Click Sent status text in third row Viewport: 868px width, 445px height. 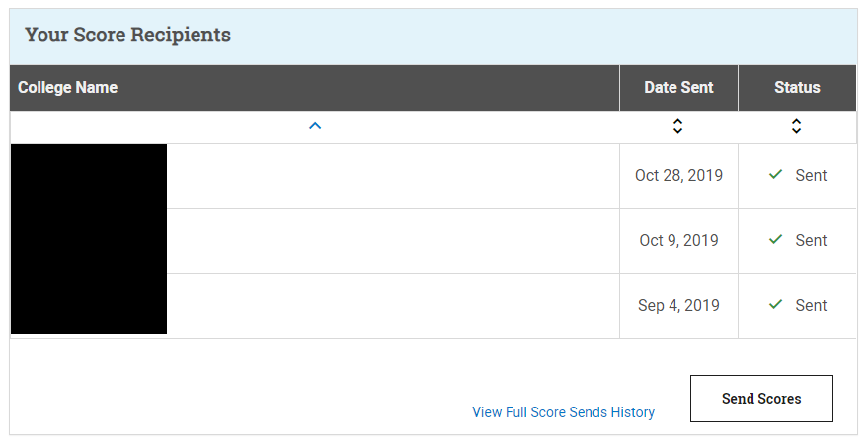tap(811, 306)
